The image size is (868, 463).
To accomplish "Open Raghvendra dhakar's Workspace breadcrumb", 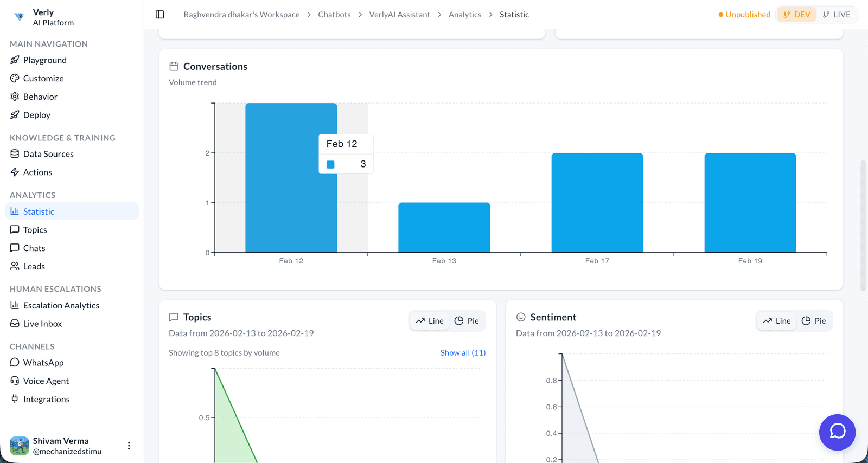I will 241,15.
